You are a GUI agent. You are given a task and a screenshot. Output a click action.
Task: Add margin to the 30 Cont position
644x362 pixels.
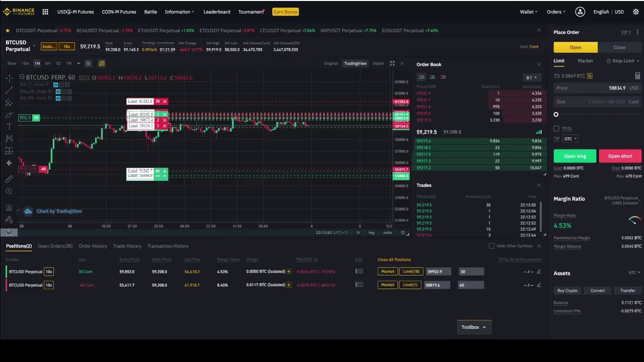[288, 271]
